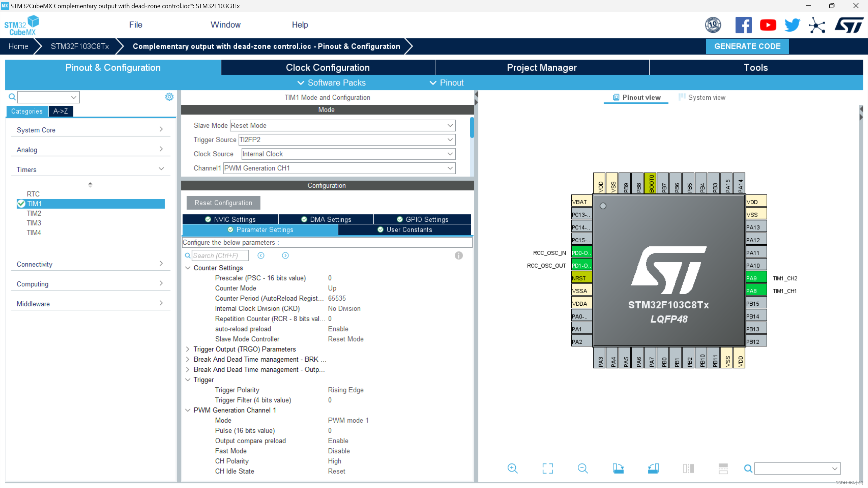Screen dimensions: 868x488
Task: Expand the Connectivity category
Action: click(x=91, y=264)
